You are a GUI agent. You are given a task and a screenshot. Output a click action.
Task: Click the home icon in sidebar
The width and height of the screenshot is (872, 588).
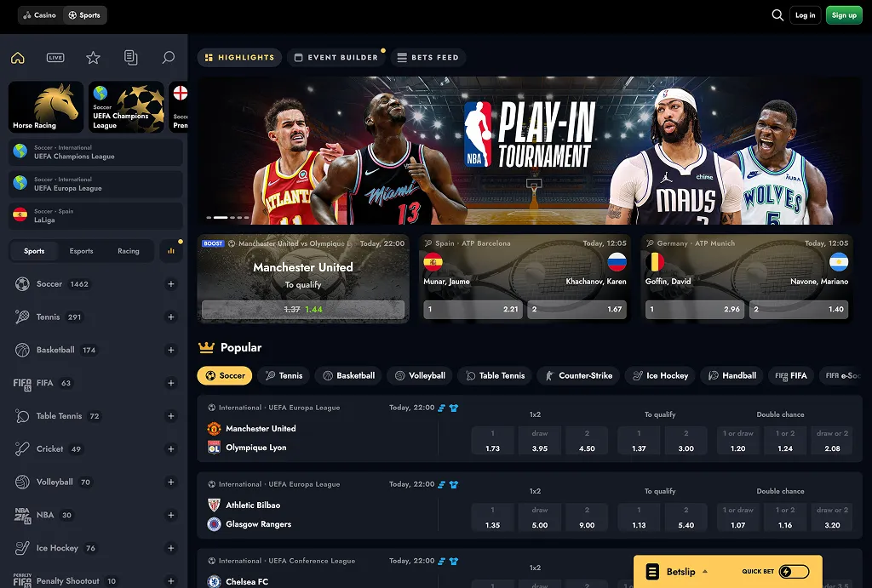18,58
